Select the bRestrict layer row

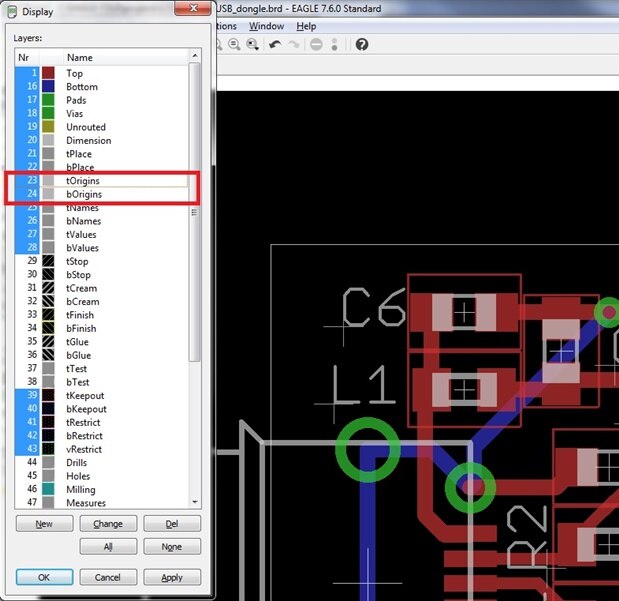click(102, 436)
